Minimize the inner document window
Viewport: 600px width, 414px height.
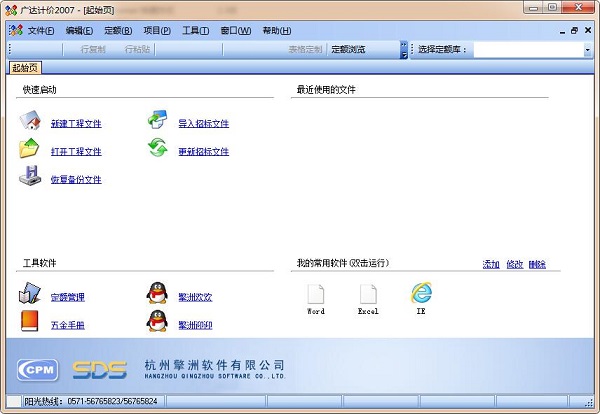(562, 31)
